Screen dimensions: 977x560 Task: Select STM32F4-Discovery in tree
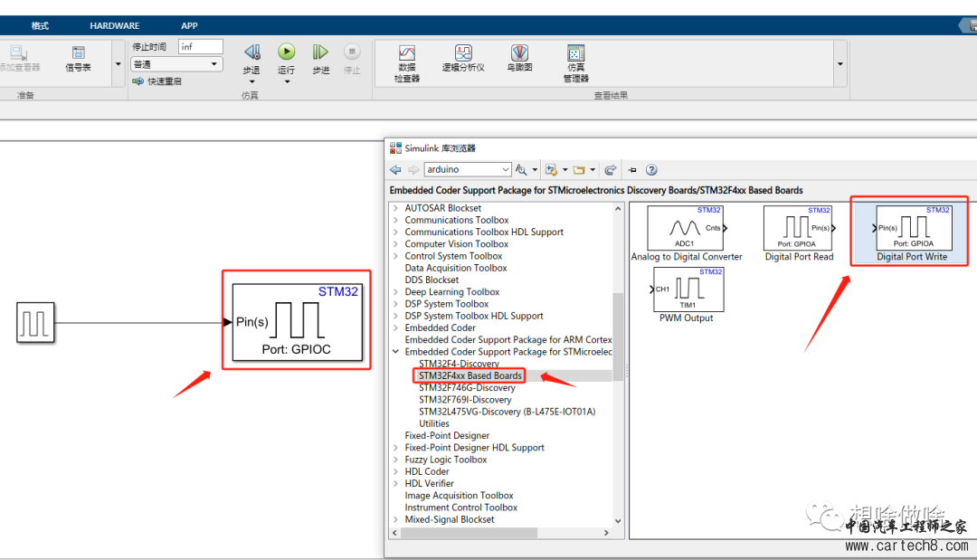pos(459,364)
